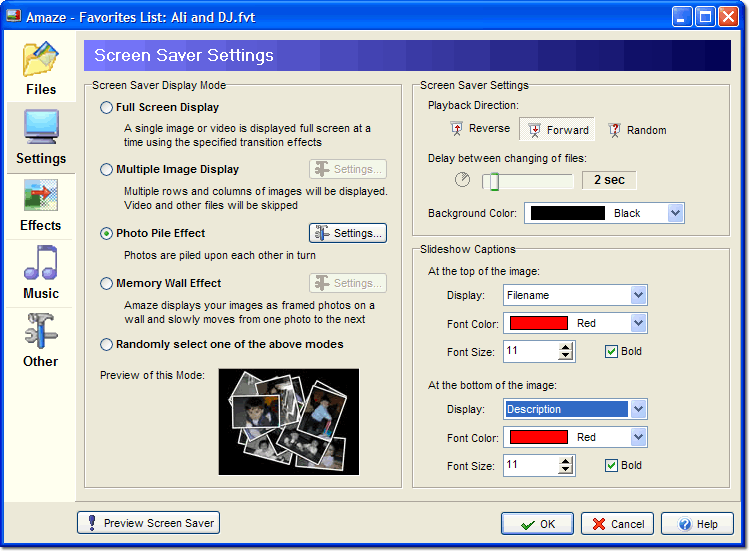
Task: Open bottom caption Font Color dropdown
Action: [638, 437]
